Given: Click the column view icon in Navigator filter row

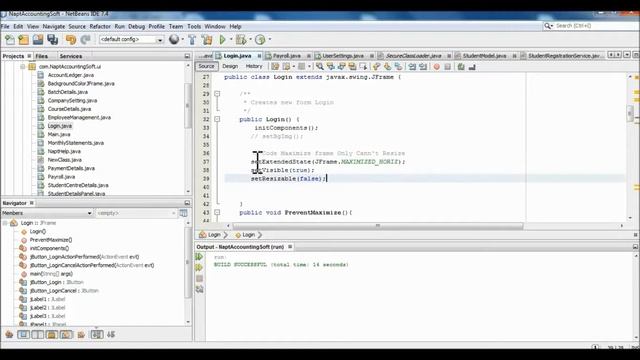Looking at the screenshot, I should (x=184, y=213).
